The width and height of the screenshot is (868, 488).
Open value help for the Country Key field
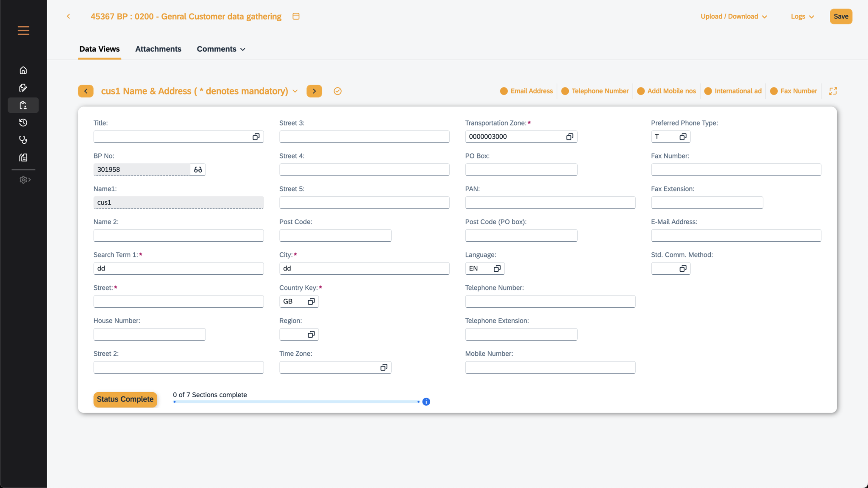click(311, 301)
